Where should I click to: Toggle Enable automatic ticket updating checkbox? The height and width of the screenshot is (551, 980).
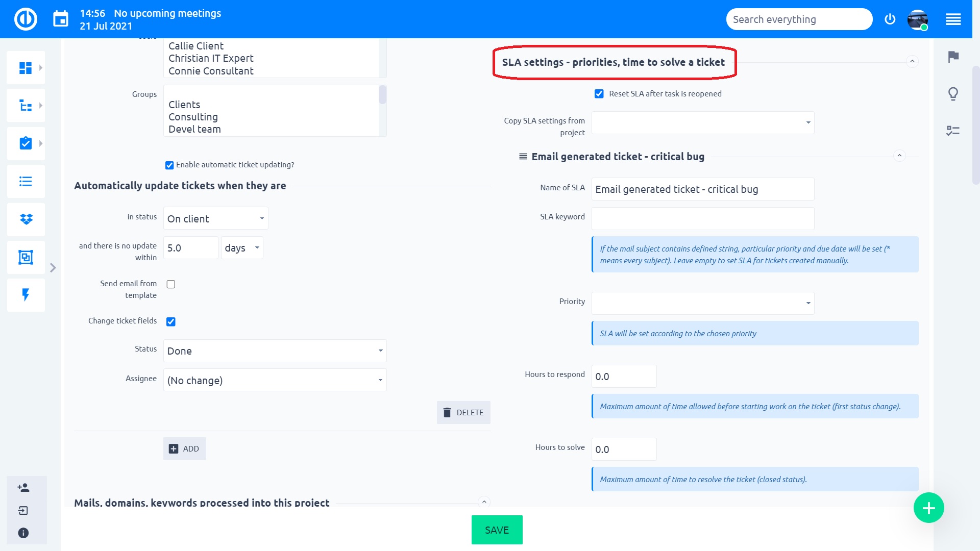click(169, 165)
